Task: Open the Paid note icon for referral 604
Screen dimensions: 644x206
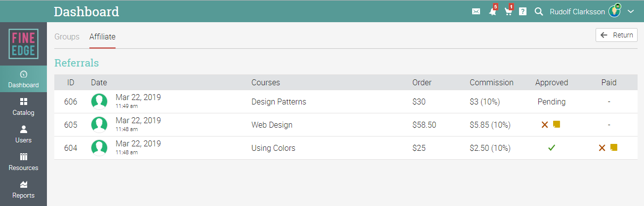Action: click(x=614, y=147)
